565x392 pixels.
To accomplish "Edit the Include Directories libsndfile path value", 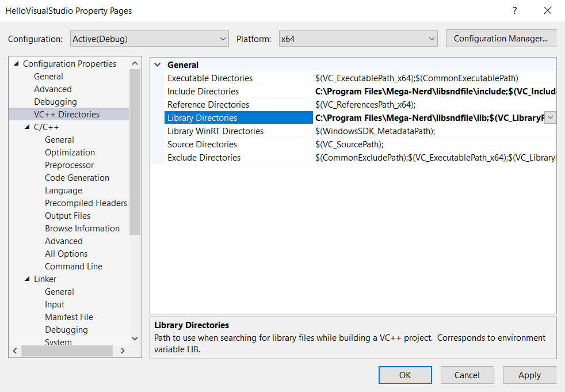I will click(435, 92).
